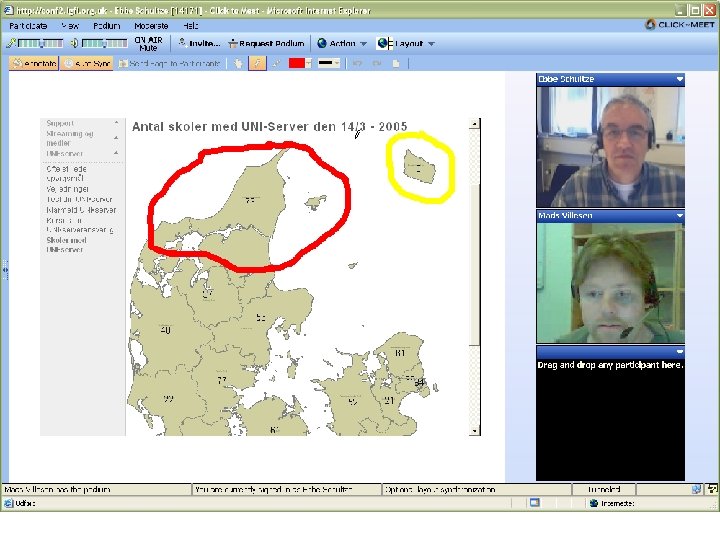Toggle ON AIR Mute

[148, 44]
